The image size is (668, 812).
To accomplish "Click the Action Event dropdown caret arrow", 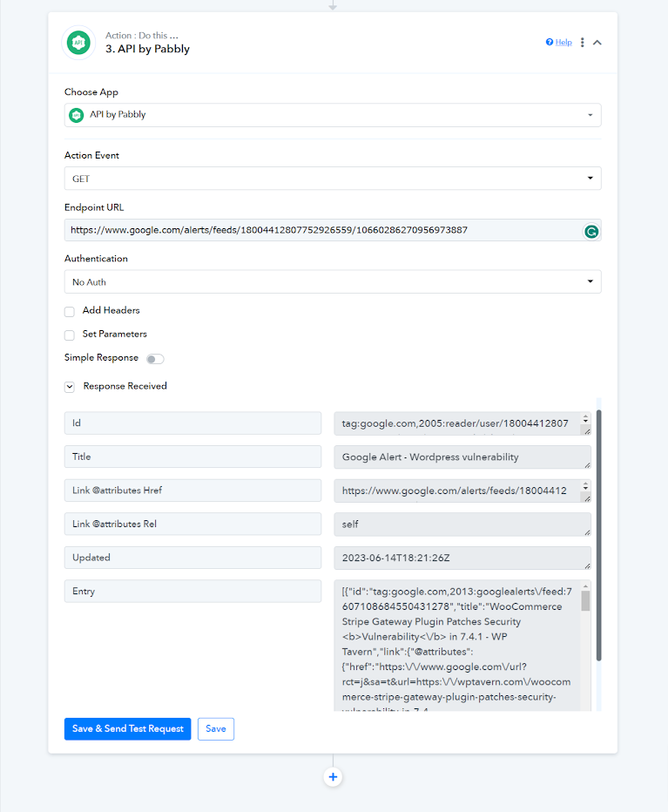I will click(x=590, y=178).
